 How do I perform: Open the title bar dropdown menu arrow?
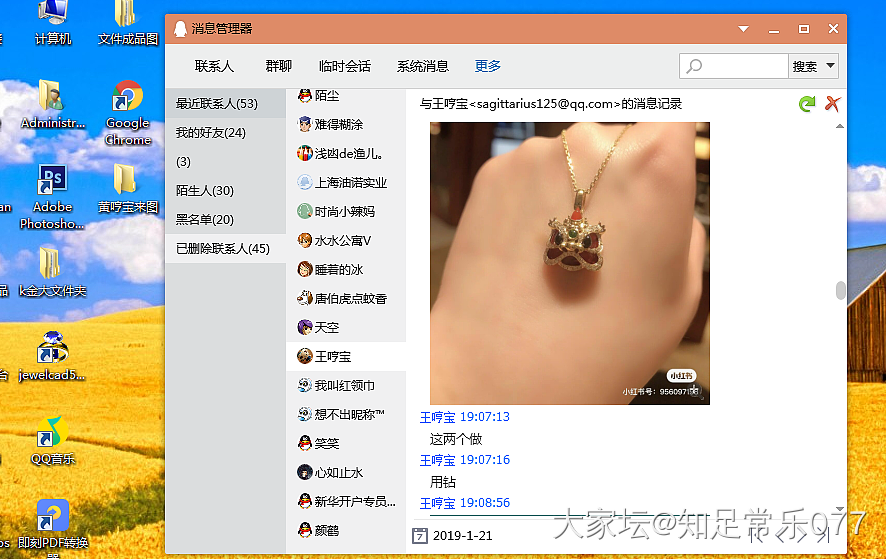click(743, 30)
